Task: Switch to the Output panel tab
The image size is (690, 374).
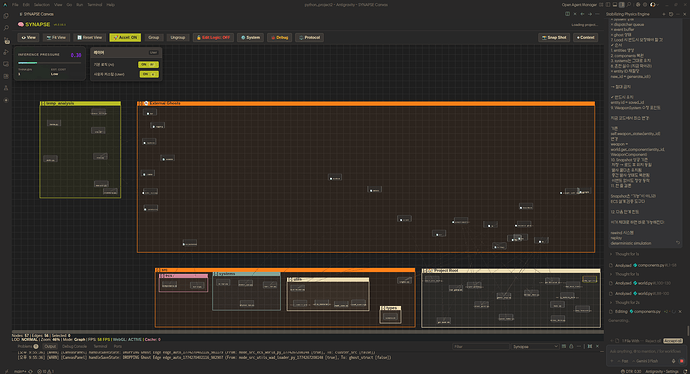Action: pos(50,347)
